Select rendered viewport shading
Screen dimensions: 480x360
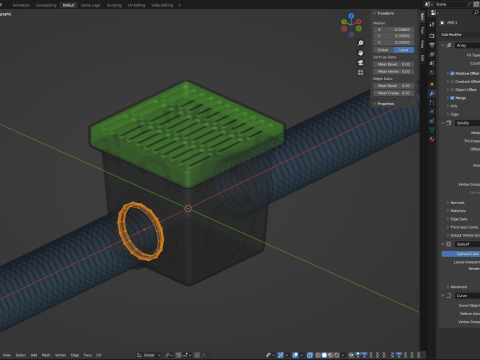click(x=337, y=355)
